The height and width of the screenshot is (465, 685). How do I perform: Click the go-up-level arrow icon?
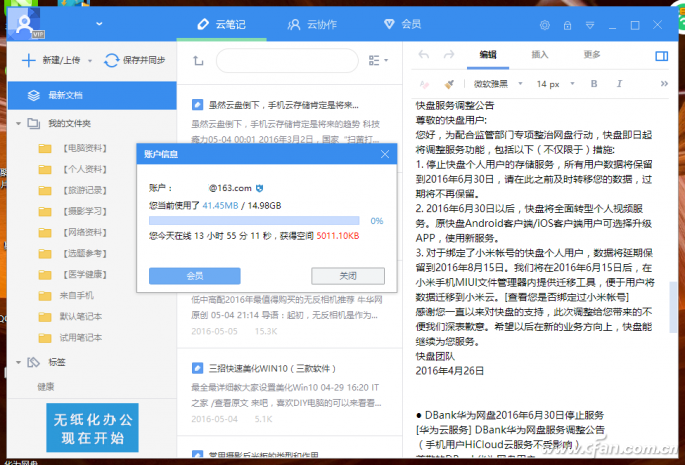pos(198,60)
